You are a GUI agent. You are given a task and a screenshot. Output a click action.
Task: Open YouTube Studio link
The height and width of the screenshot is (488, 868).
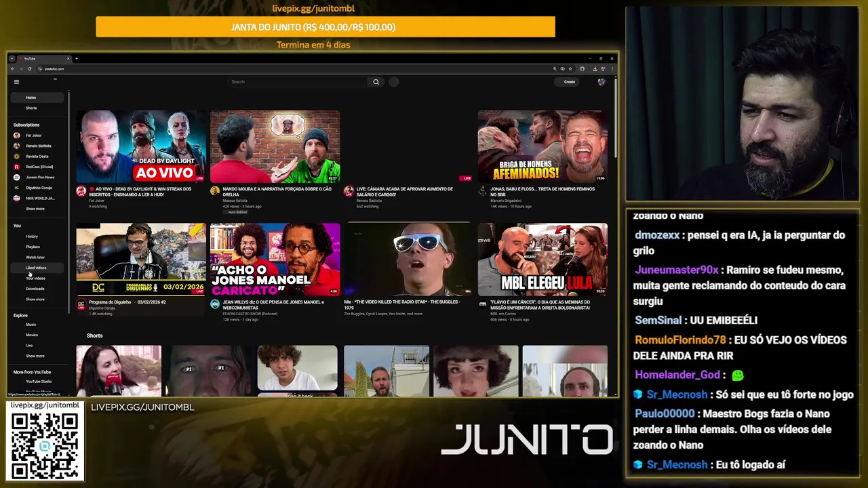(x=39, y=382)
